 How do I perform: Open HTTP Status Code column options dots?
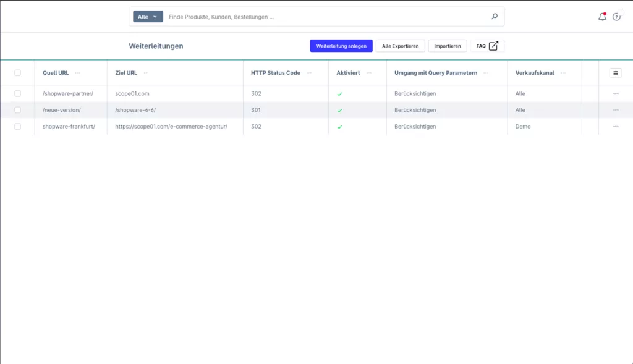coord(309,73)
